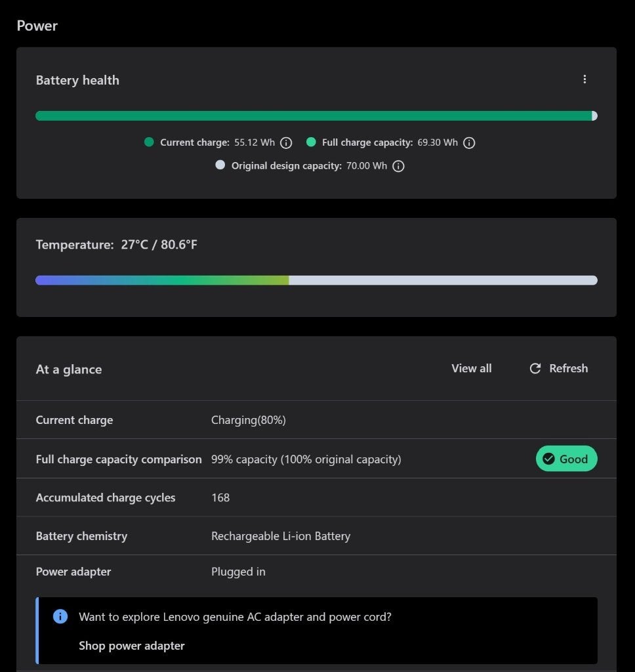The width and height of the screenshot is (635, 672).
Task: Click the info icon beside Original design capacity
Action: click(398, 166)
